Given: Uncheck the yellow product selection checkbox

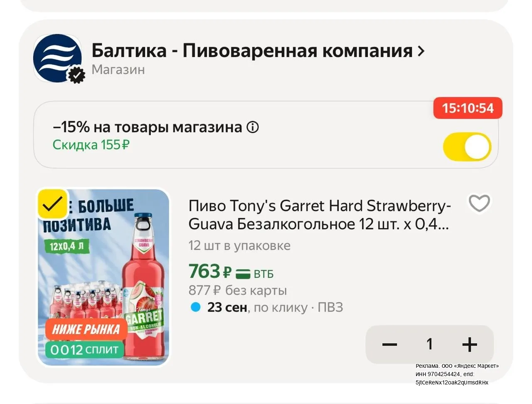Looking at the screenshot, I should [53, 204].
